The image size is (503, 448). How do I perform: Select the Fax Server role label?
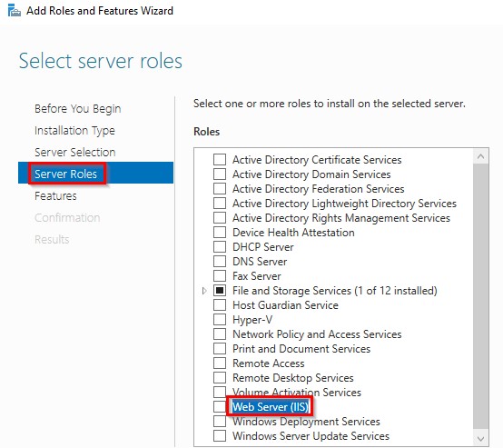pos(257,276)
